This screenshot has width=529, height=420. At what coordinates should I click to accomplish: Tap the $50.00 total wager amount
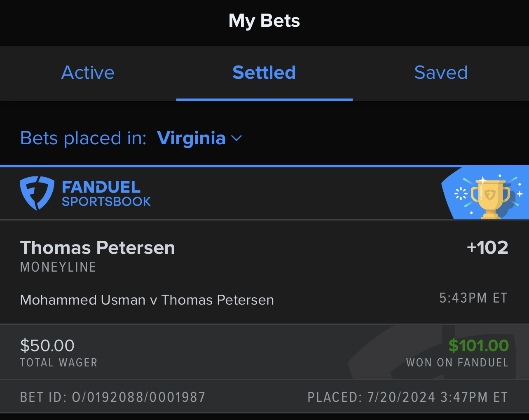[47, 345]
